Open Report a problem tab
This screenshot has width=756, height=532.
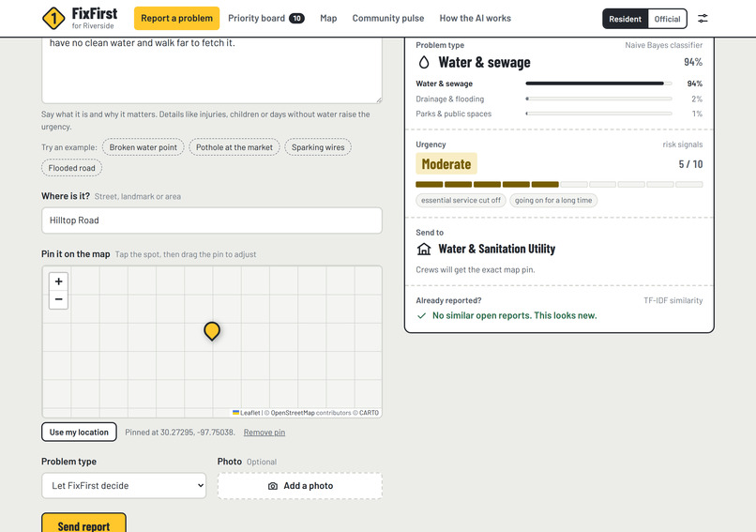pos(176,19)
